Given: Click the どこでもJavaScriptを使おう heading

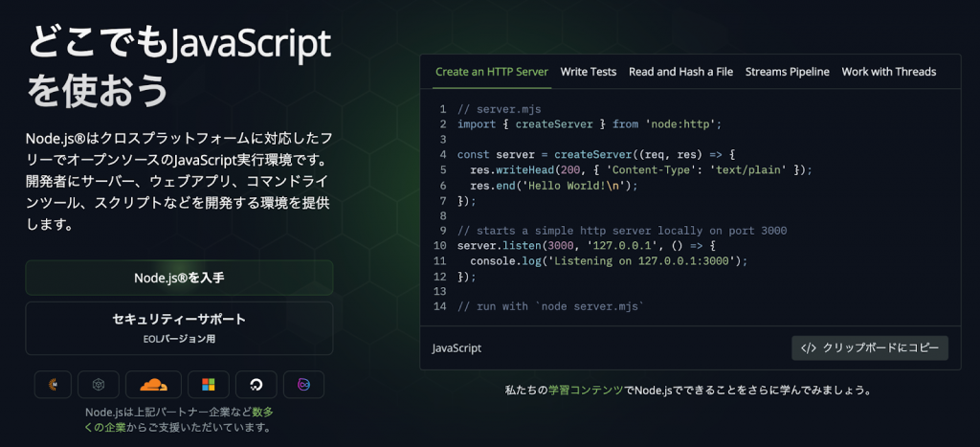Looking at the screenshot, I should 179,67.
